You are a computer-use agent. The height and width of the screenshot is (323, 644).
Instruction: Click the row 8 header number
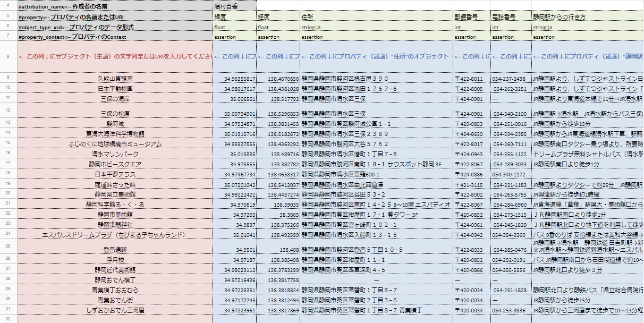(x=8, y=57)
